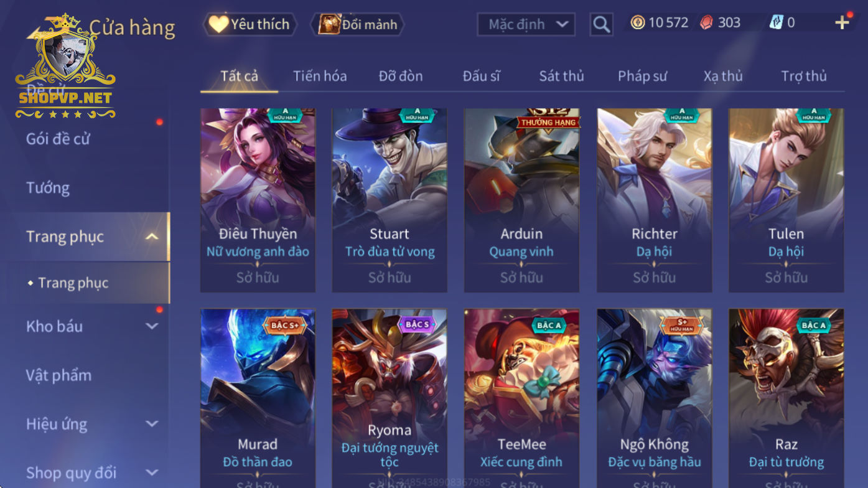
Task: Click the chest icon on Đổi mảnh
Action: (329, 24)
